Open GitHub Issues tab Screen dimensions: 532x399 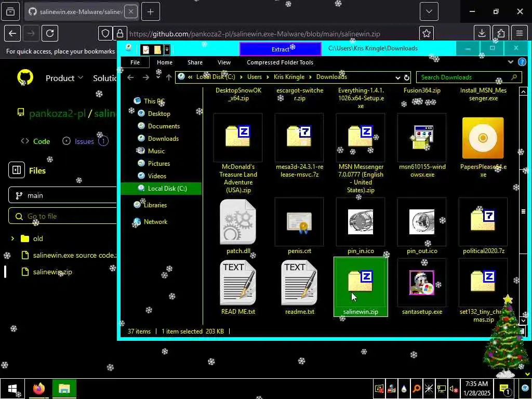point(86,141)
